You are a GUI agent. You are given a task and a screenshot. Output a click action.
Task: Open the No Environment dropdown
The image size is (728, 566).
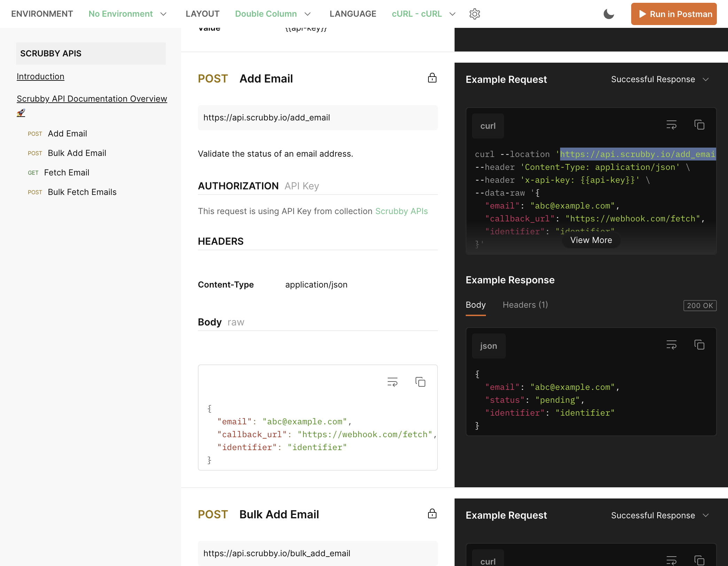(x=127, y=14)
